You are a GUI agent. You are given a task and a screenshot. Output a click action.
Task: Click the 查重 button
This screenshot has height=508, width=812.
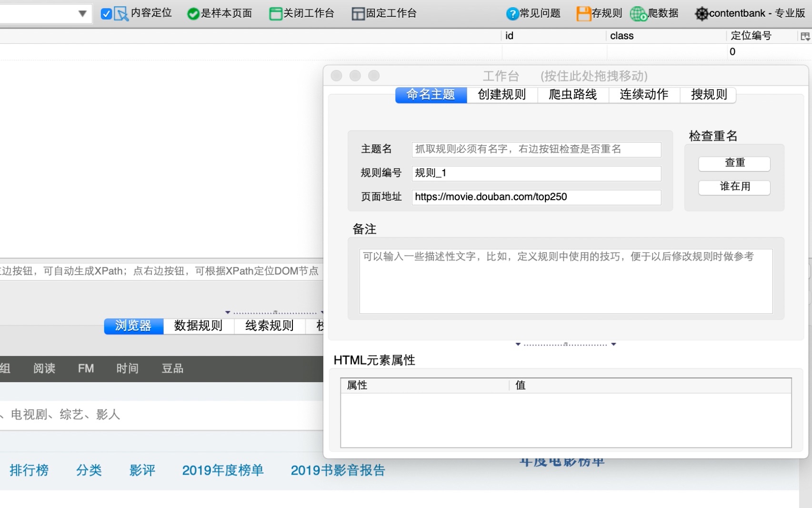click(734, 163)
